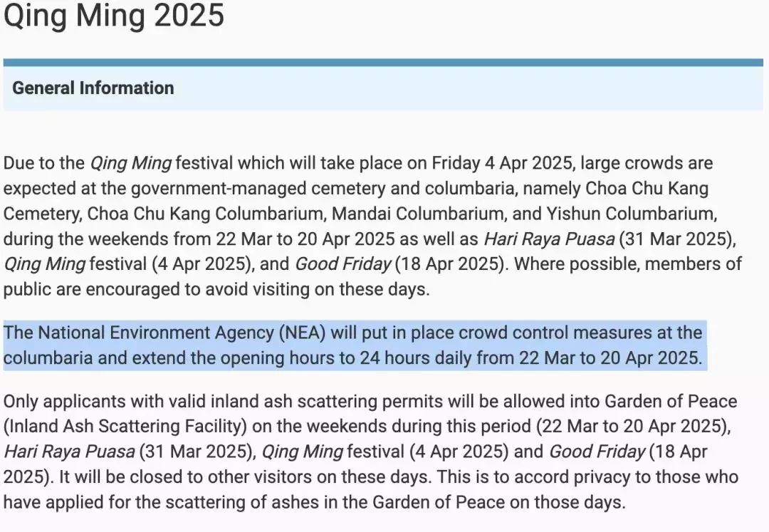Click the Qing Ming 2025 page heading
The width and height of the screenshot is (769, 532).
[114, 16]
